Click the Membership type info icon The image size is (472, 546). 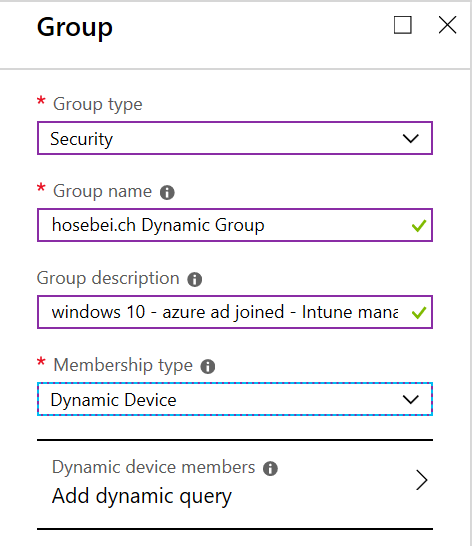pyautogui.click(x=208, y=366)
